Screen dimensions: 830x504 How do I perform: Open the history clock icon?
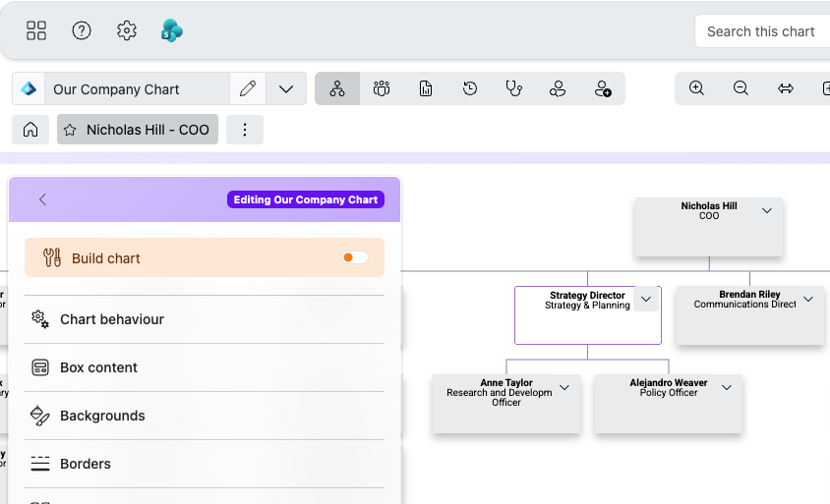tap(469, 88)
